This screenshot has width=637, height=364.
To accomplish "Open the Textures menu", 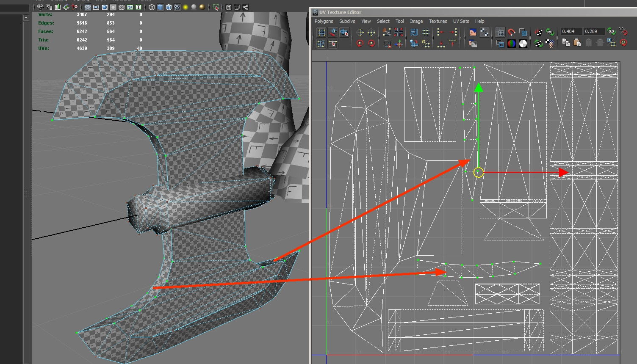I will (x=438, y=21).
